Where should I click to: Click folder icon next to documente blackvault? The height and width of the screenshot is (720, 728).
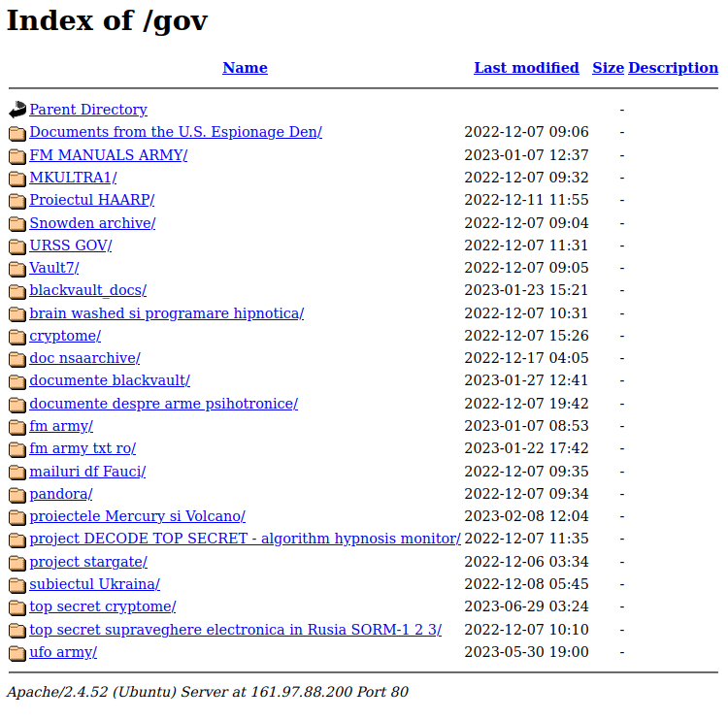17,382
